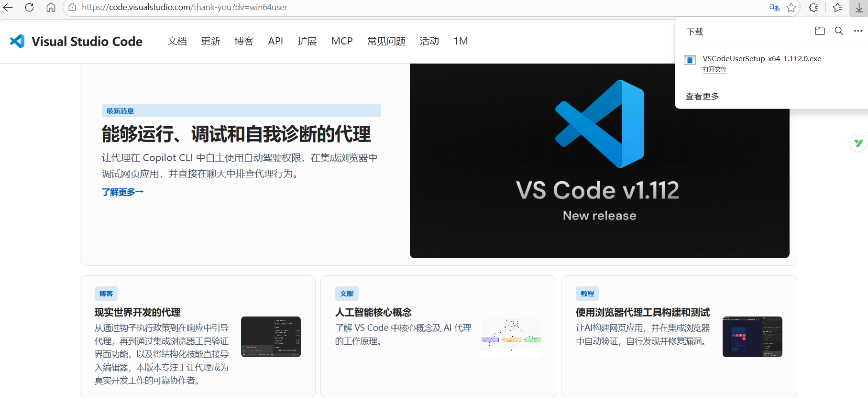Image resolution: width=868 pixels, height=415 pixels.
Task: Open the MCP navigation item
Action: [x=342, y=41]
